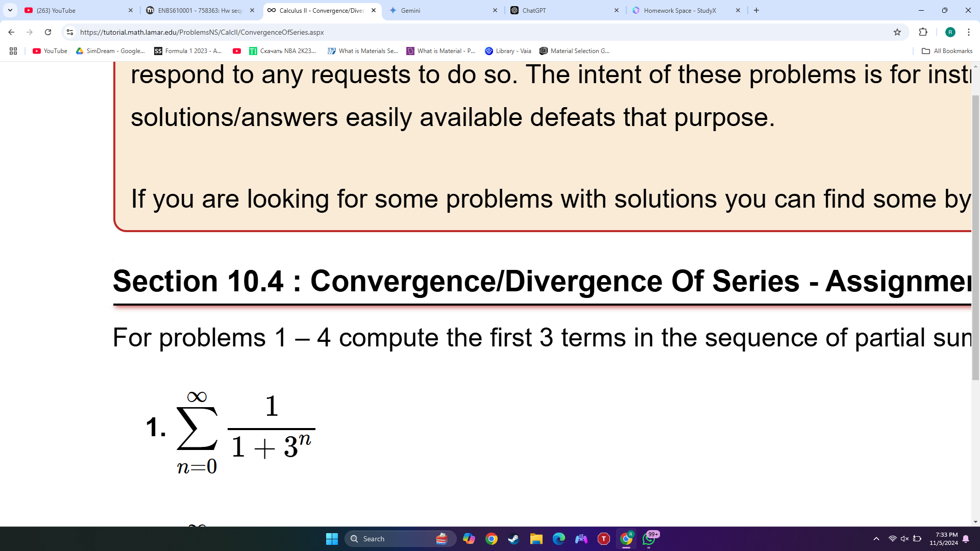Select the Calculus II Convergence tab
This screenshot has width=980, height=551.
(x=322, y=10)
